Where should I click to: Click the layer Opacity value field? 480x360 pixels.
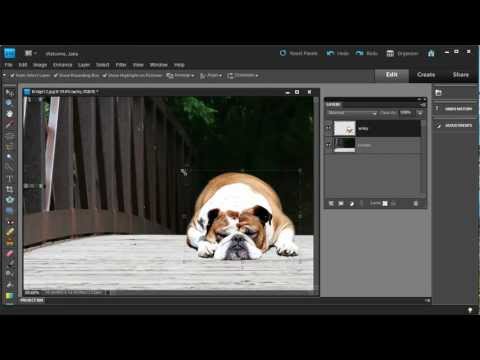click(406, 113)
